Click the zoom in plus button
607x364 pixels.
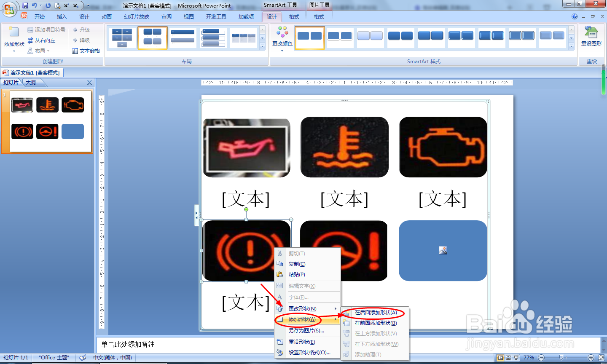pos(591,358)
